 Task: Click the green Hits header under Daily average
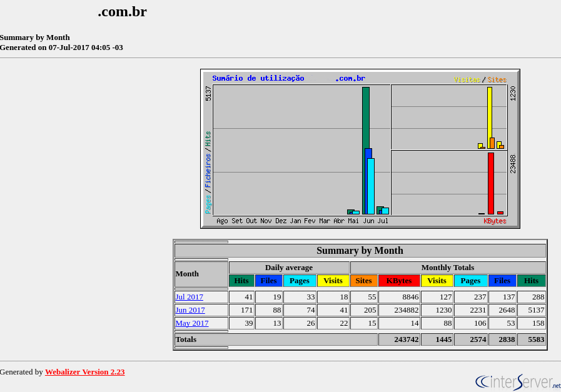241,281
